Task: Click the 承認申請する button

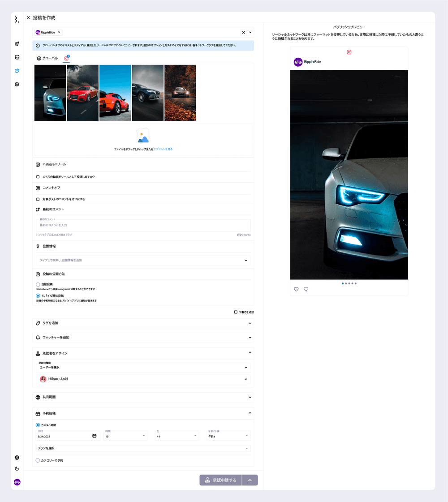Action: pyautogui.click(x=220, y=480)
